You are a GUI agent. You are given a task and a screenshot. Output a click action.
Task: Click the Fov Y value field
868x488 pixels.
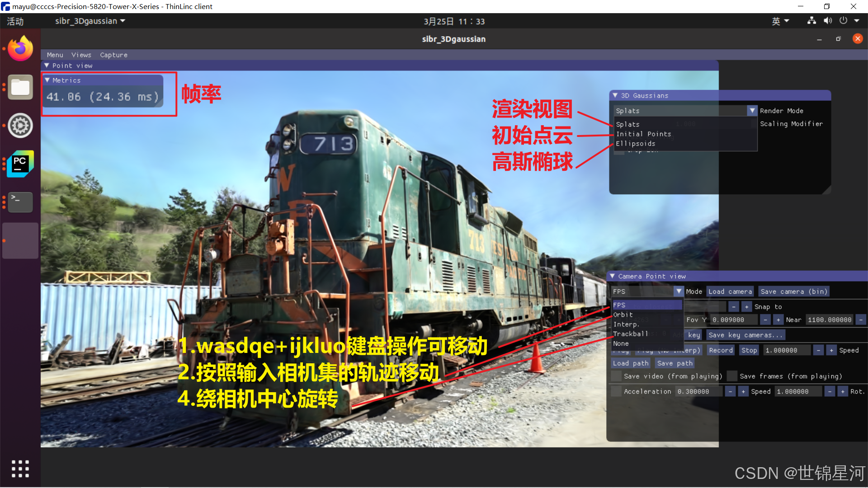coord(734,320)
